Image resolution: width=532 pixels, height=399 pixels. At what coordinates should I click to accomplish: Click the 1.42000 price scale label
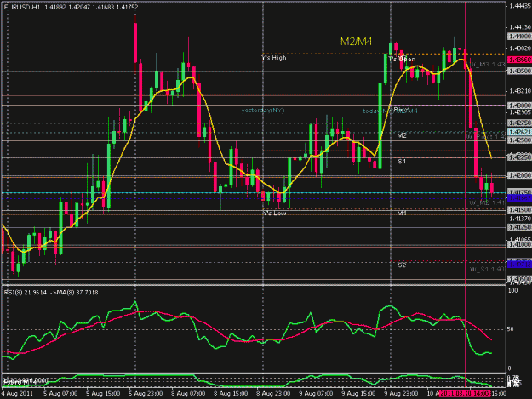click(x=519, y=175)
